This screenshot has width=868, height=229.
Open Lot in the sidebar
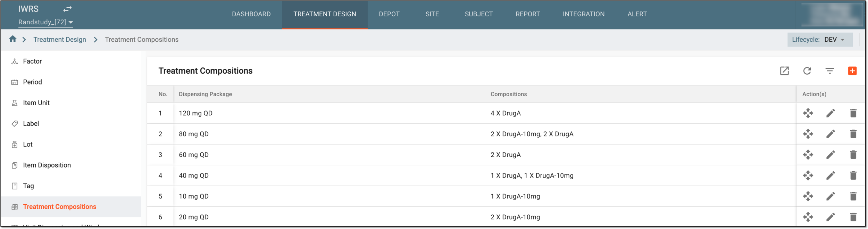click(x=71, y=145)
